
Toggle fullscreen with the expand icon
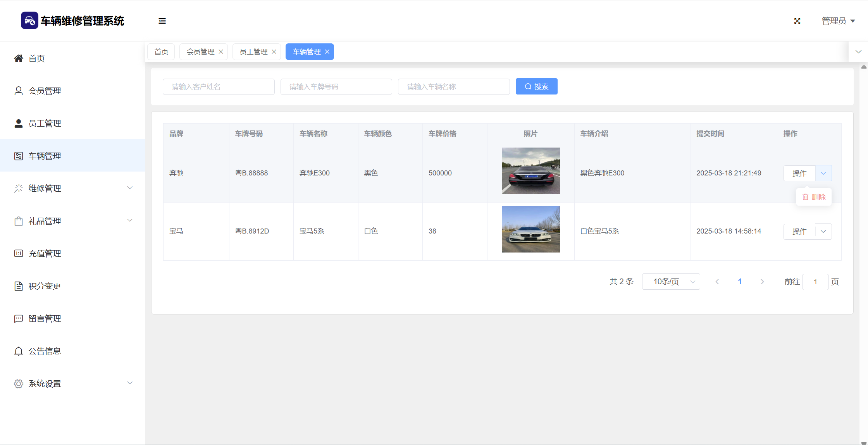(797, 21)
